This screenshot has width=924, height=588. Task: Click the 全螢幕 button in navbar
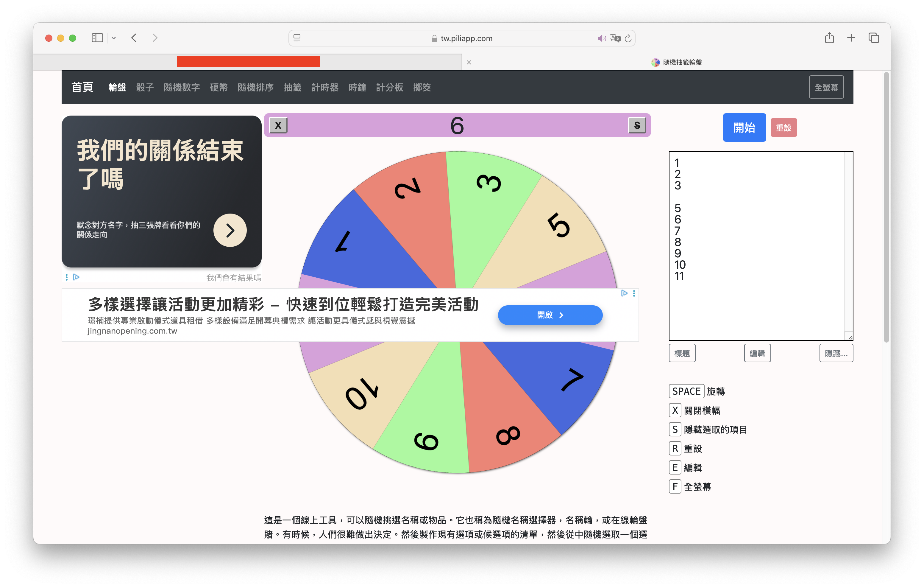826,87
